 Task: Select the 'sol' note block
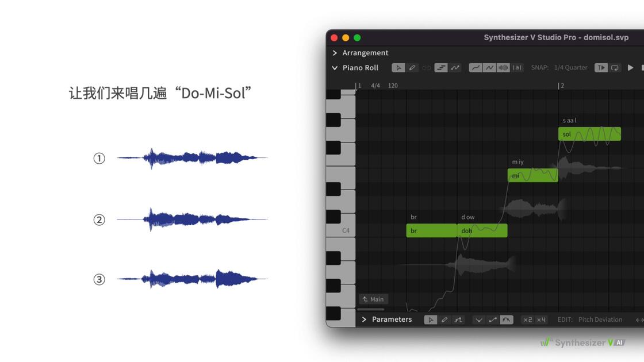point(589,134)
